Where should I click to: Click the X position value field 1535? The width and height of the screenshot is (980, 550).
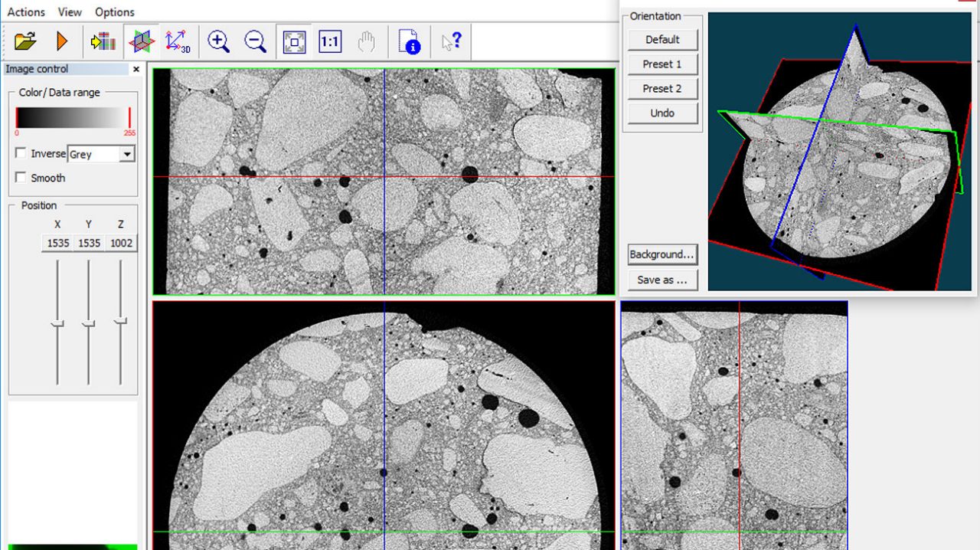pos(57,243)
